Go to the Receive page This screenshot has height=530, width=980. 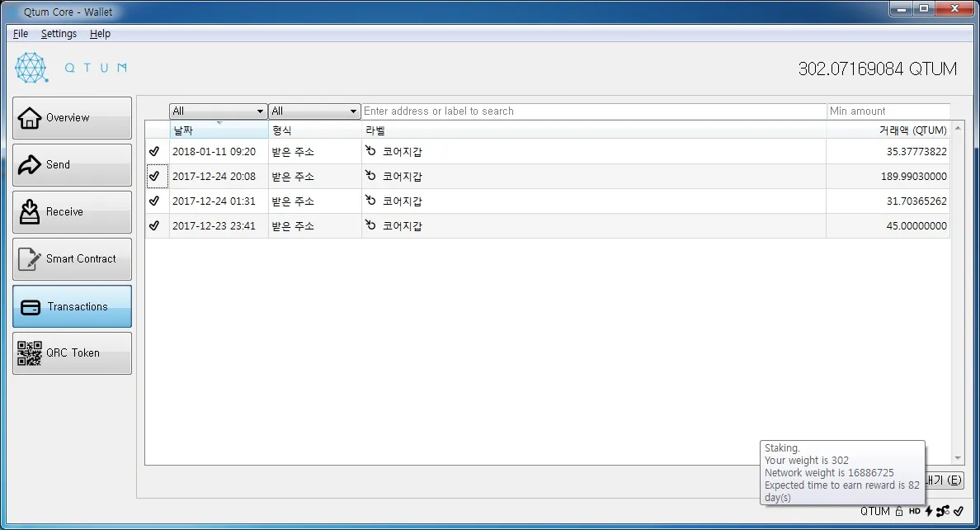click(x=72, y=211)
